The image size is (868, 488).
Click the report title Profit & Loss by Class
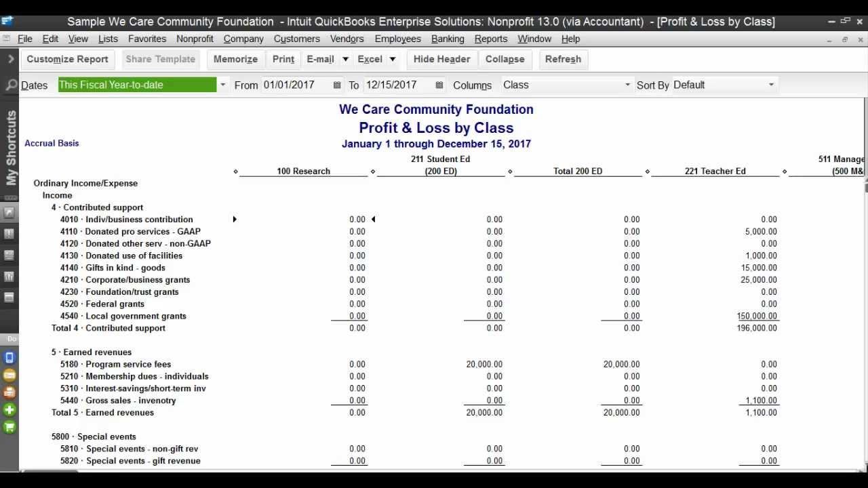pos(436,128)
